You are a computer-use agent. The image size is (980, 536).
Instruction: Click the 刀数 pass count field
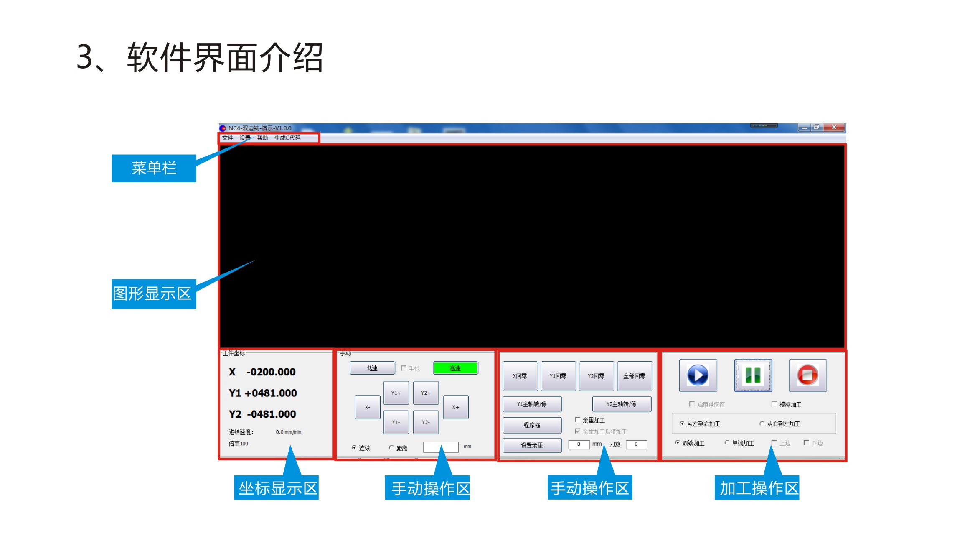[637, 444]
